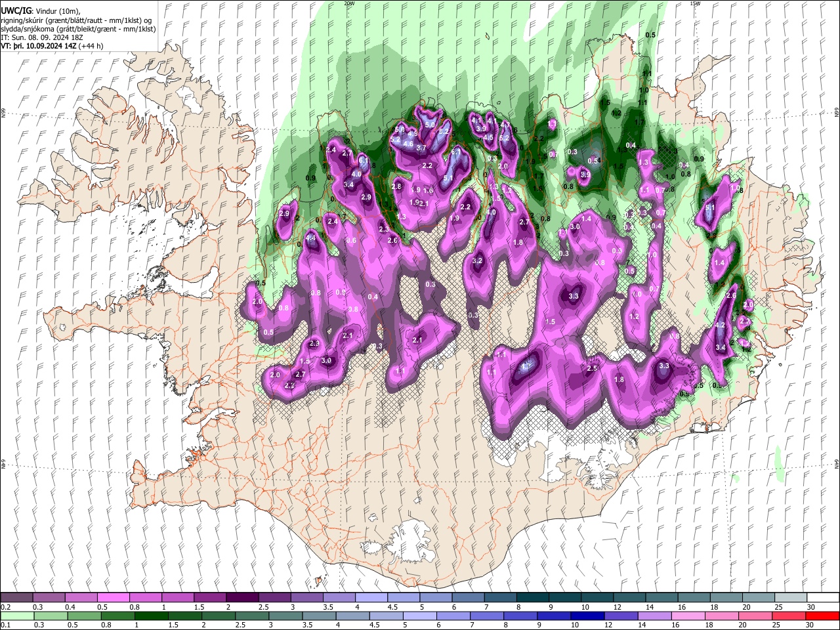This screenshot has height=630, width=840.
Task: Pick the pure red 30 swatch in rain scale
Action: pyautogui.click(x=823, y=616)
